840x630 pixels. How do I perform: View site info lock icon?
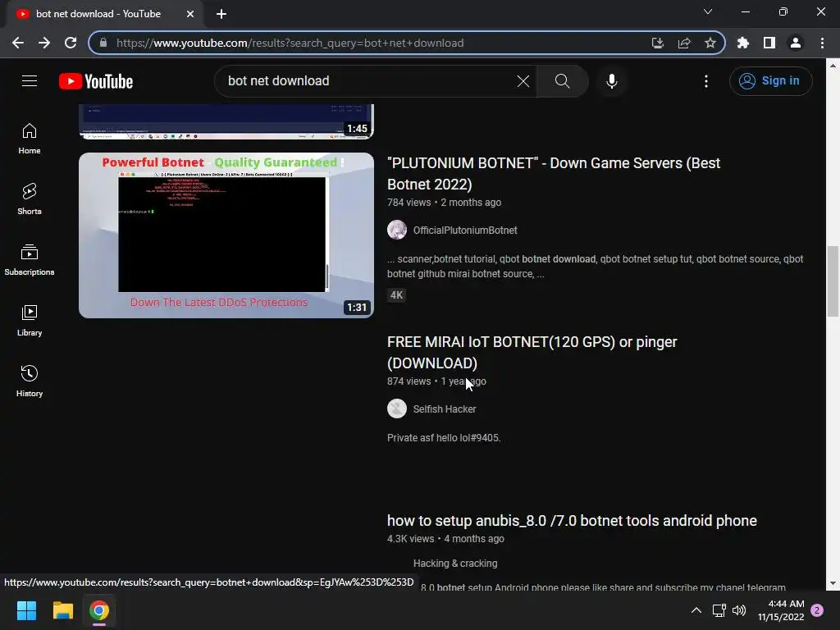[x=103, y=43]
